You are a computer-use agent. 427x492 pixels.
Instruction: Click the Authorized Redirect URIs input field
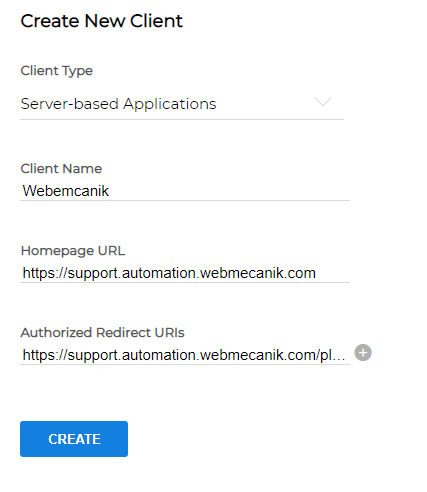pyautogui.click(x=185, y=355)
